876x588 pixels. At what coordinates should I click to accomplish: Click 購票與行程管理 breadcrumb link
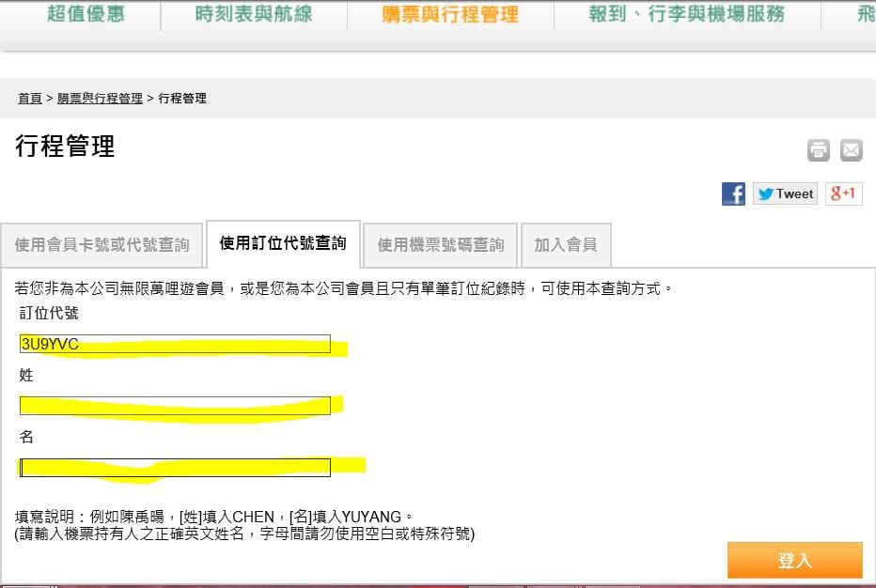pos(100,99)
